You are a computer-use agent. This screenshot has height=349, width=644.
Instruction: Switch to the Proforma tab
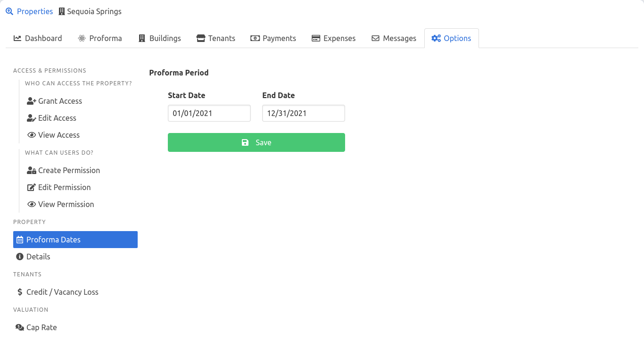tap(100, 38)
